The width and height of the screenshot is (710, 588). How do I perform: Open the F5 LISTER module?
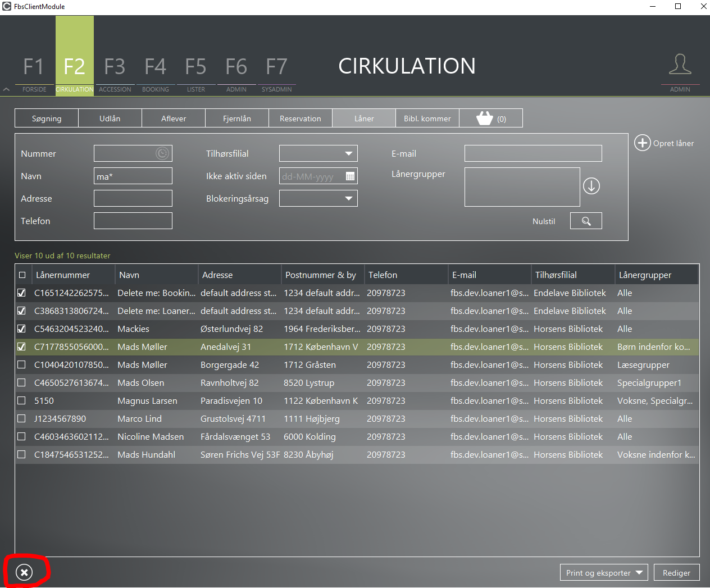coord(196,73)
